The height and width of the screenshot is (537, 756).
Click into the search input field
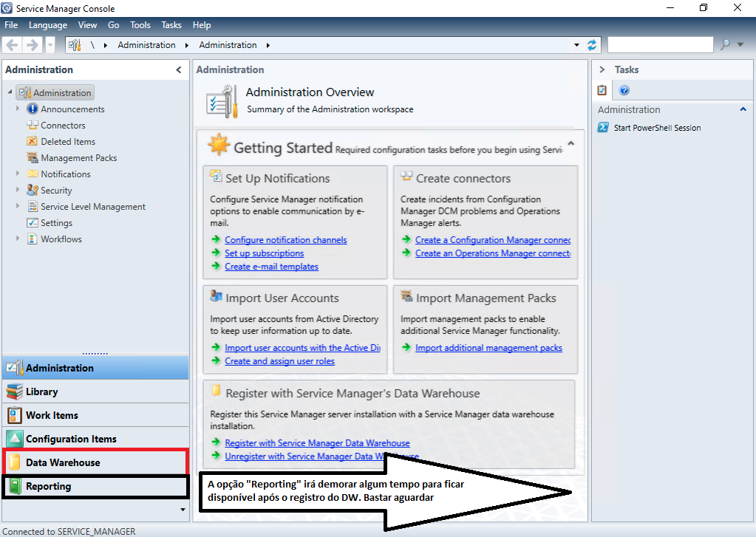[x=660, y=45]
